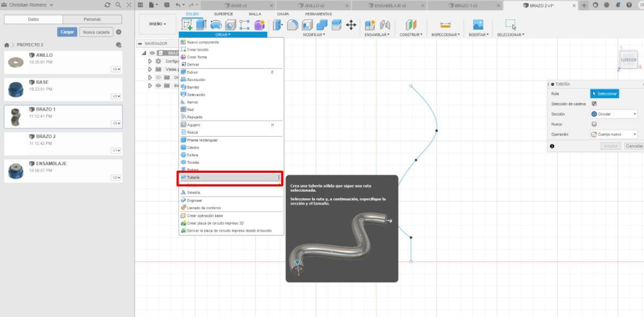Click the Hole tool toolbar icon
Screen dimensions: 644x317
230,25
